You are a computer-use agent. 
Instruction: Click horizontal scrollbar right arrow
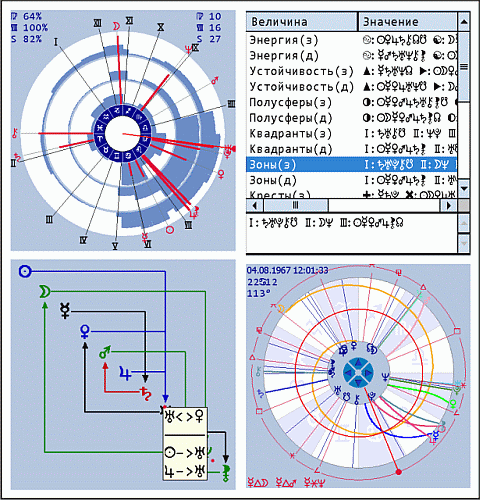[x=449, y=206]
